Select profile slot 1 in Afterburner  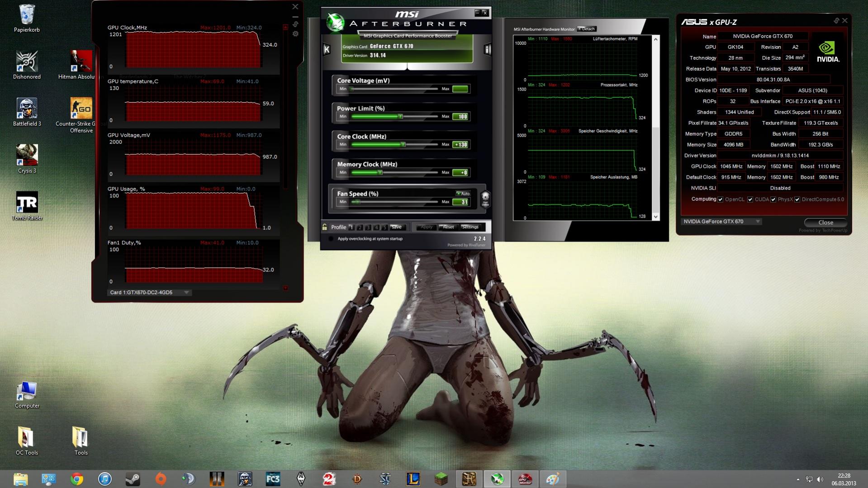pos(351,227)
